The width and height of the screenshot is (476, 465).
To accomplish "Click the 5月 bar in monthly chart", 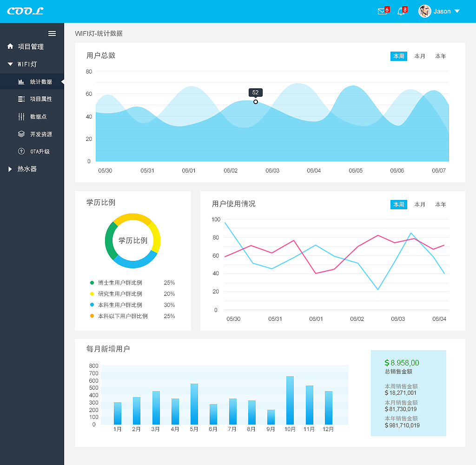I will point(194,404).
